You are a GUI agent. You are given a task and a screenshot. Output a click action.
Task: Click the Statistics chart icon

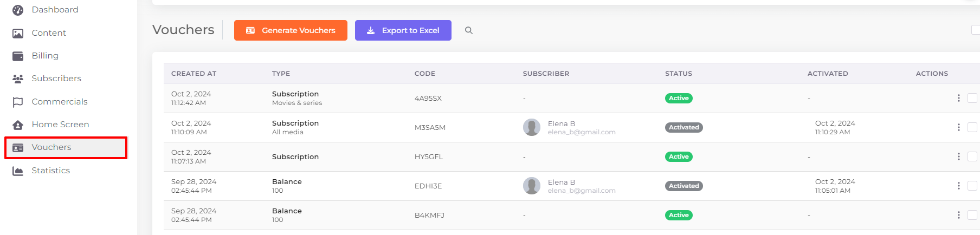[x=18, y=171]
